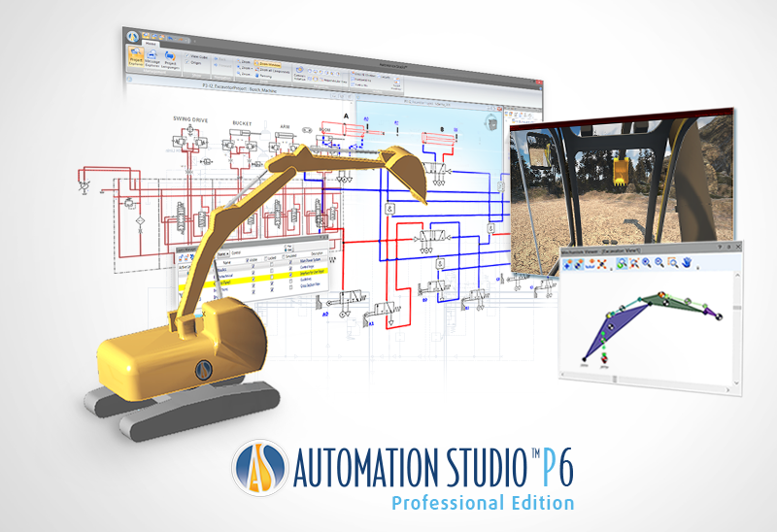Toggle Locked checkbox for Guidelines layer
This screenshot has width=777, height=532.
pos(272,283)
